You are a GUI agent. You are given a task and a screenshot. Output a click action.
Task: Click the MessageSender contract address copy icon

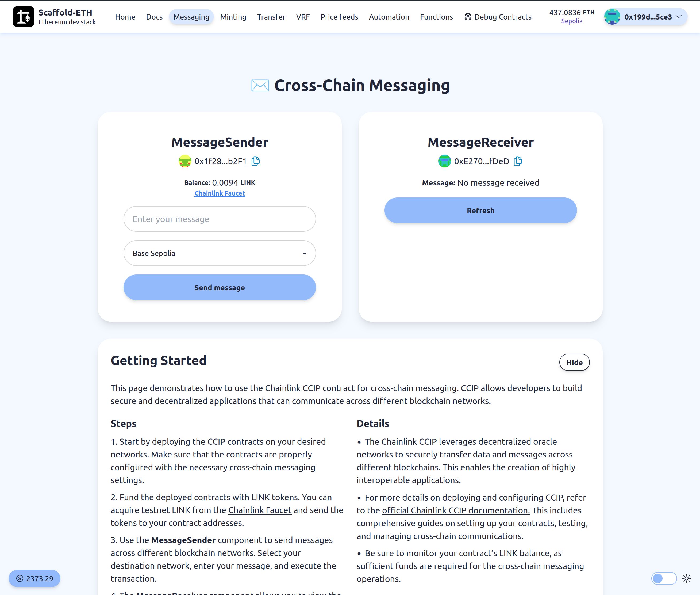point(255,161)
